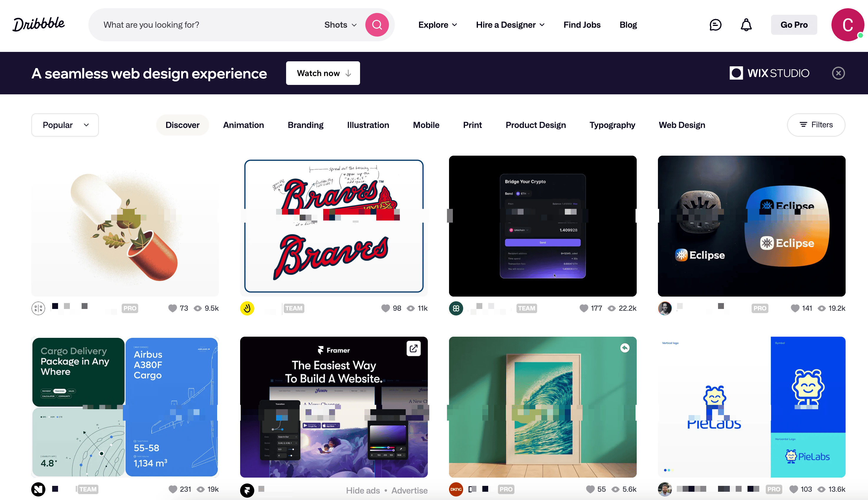Open the Shots search type dropdown
This screenshot has width=868, height=500.
(341, 25)
